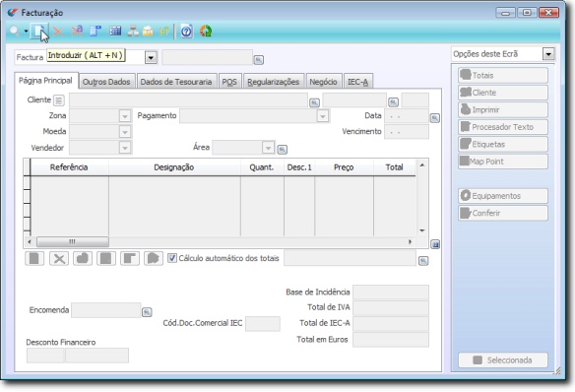Click the grid's scroll down arrow
This screenshot has width=575, height=392.
click(422, 230)
